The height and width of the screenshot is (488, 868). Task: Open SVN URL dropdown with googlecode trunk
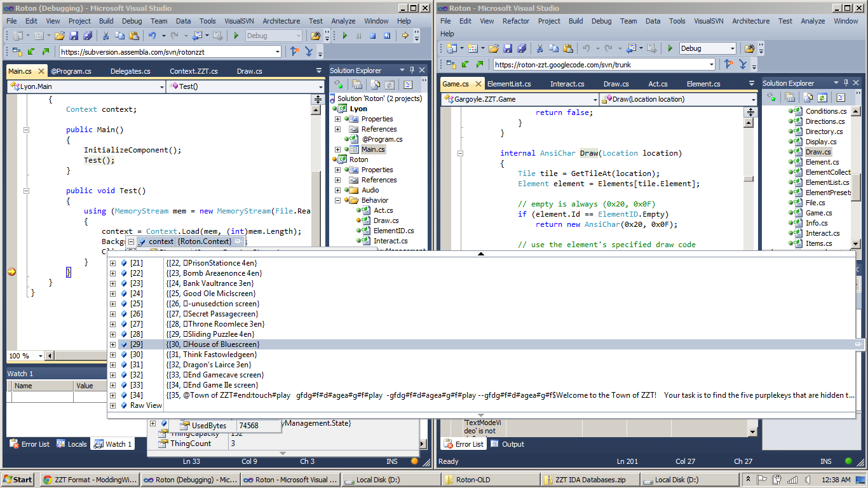(711, 64)
